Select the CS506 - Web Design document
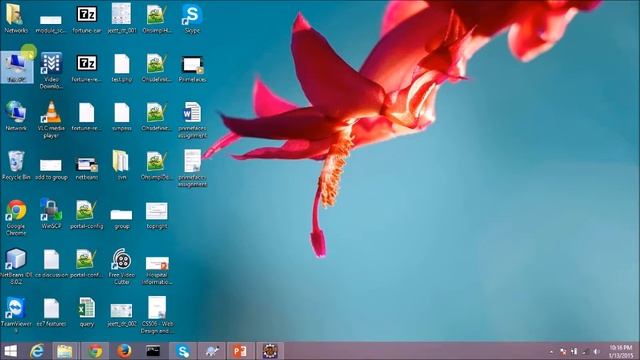640x360 pixels. click(157, 315)
